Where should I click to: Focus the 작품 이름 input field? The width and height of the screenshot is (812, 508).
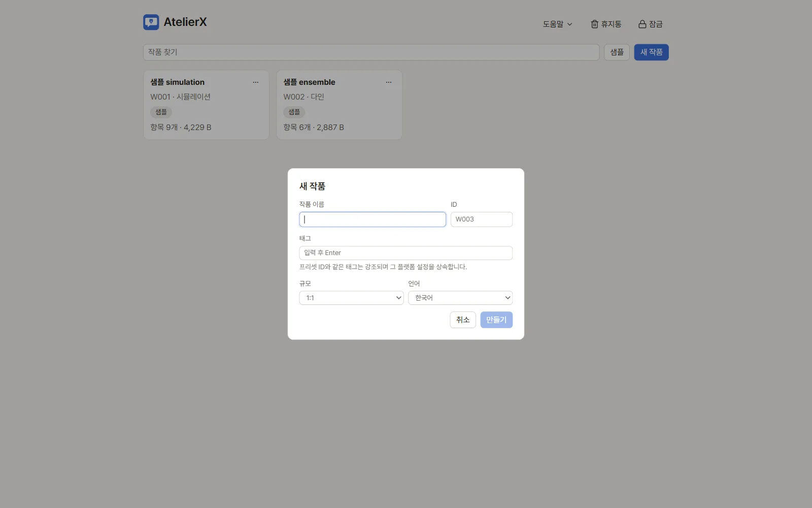tap(373, 219)
